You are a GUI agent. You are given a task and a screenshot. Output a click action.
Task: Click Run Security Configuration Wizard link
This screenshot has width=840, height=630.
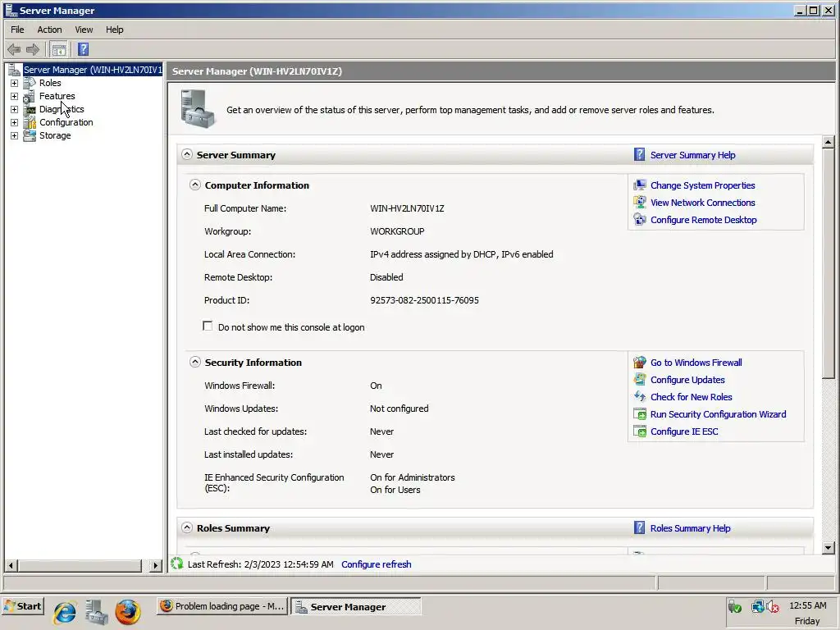pos(718,414)
